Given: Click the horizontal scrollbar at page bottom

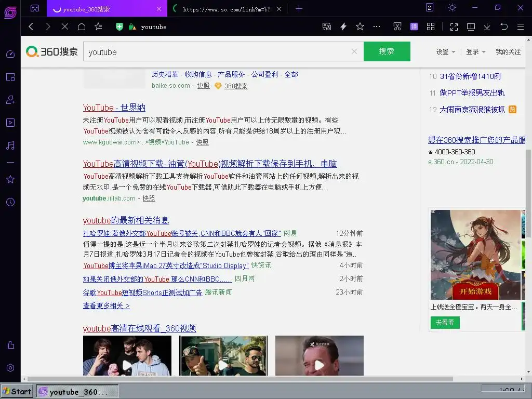Looking at the screenshot, I should tap(240, 379).
